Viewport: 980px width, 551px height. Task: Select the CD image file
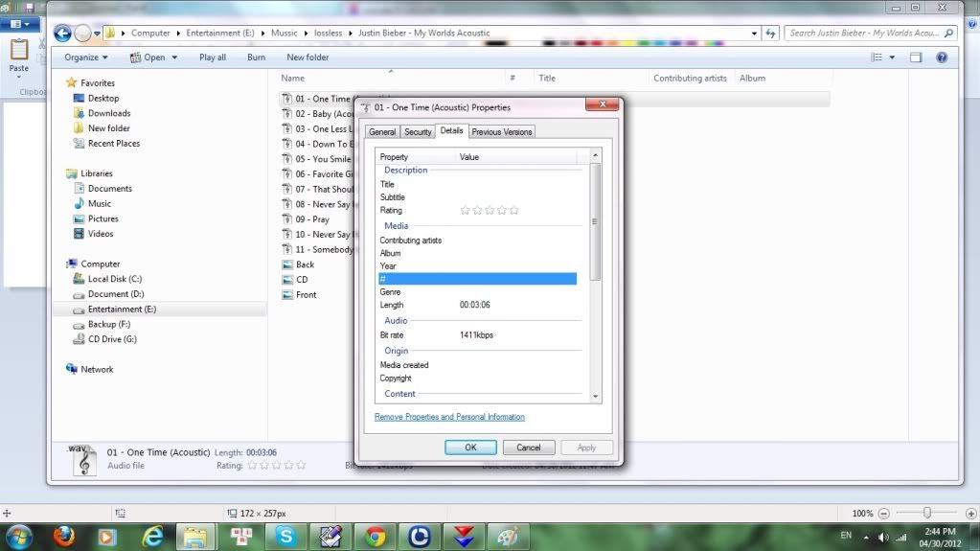302,280
